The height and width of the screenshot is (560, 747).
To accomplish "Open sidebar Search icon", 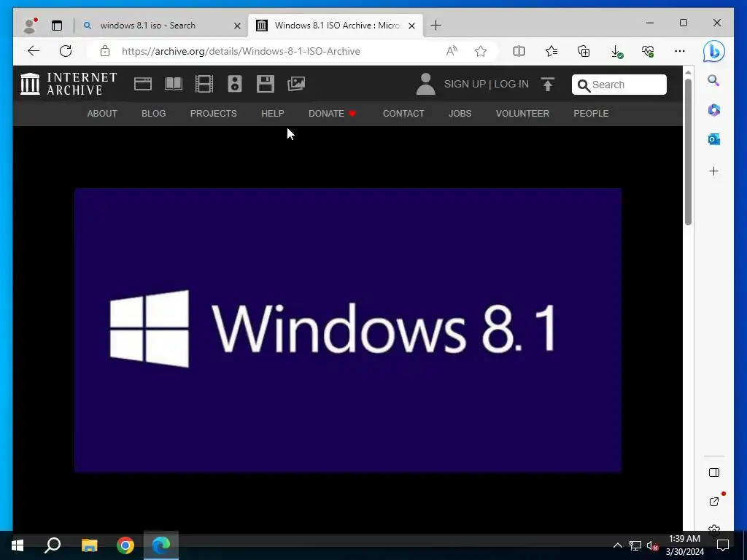I will [713, 80].
